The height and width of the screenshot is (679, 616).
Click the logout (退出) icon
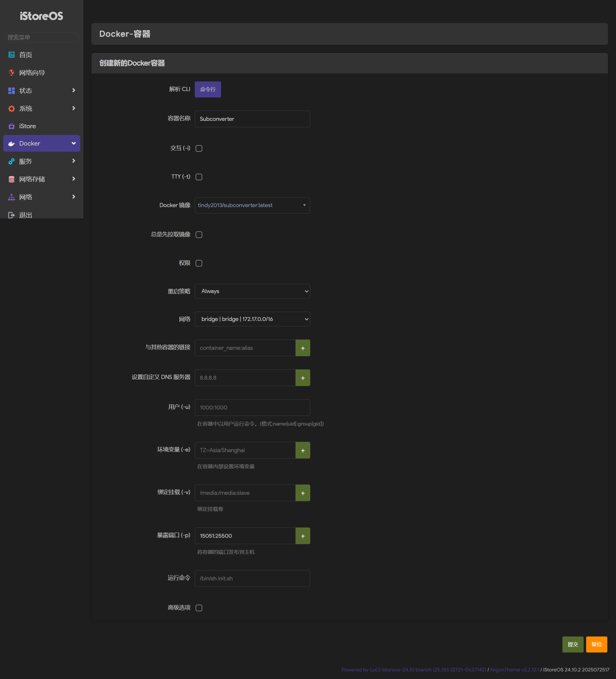(12, 215)
